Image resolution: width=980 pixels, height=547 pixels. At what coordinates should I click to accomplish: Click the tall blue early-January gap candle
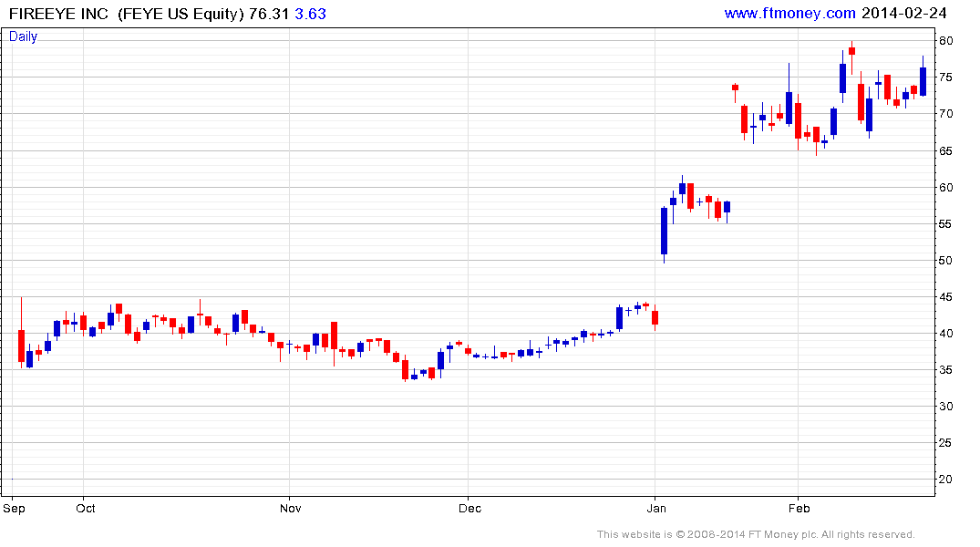coord(664,232)
